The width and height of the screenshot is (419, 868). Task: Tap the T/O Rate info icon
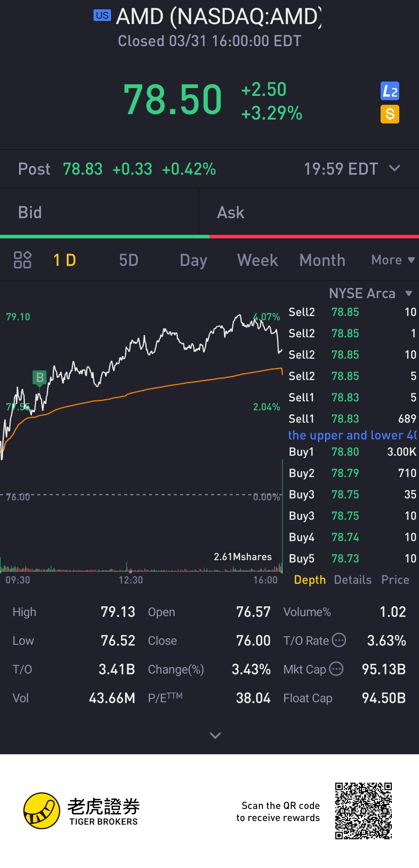(339, 640)
